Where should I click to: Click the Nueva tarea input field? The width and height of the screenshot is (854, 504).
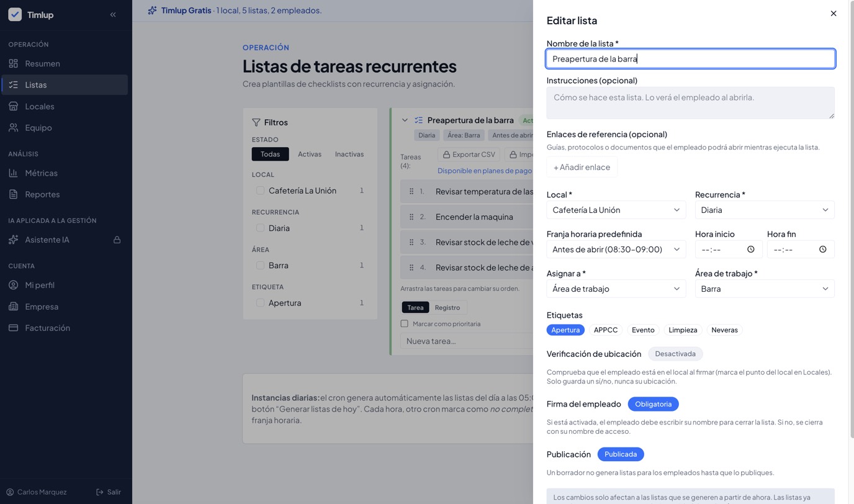(x=467, y=341)
